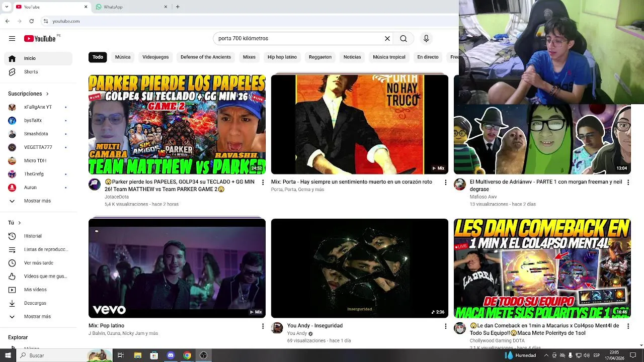Image resolution: width=644 pixels, height=362 pixels.
Task: Open Shorts in the sidebar
Action: coord(38,72)
